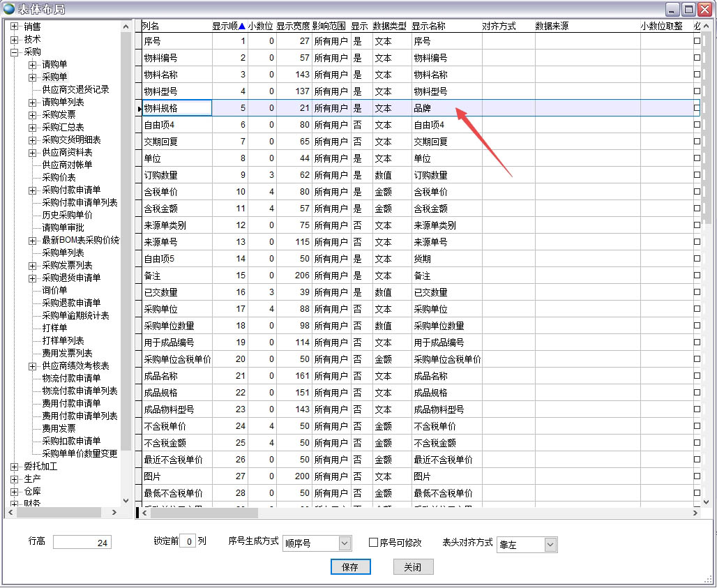This screenshot has width=717, height=588.
Task: Select 供应商交退货记录 in the tree
Action: tap(75, 89)
